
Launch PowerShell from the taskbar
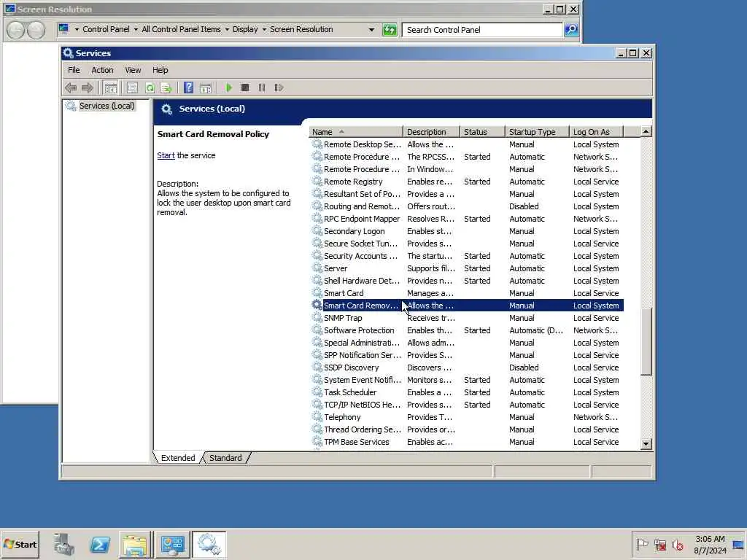pos(99,544)
